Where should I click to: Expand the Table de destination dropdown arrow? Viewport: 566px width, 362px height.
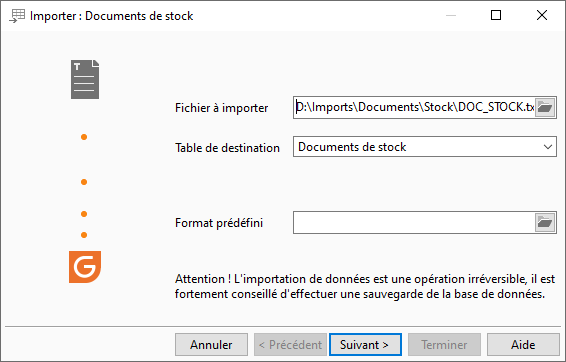tap(548, 147)
